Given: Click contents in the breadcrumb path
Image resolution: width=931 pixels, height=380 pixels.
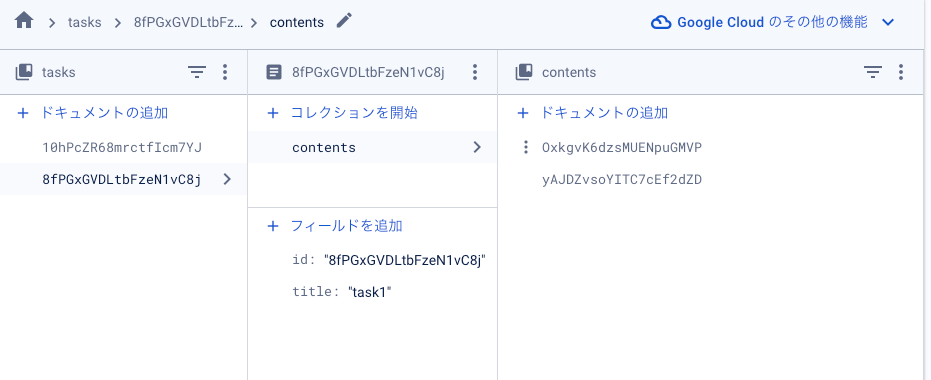Looking at the screenshot, I should [x=297, y=23].
